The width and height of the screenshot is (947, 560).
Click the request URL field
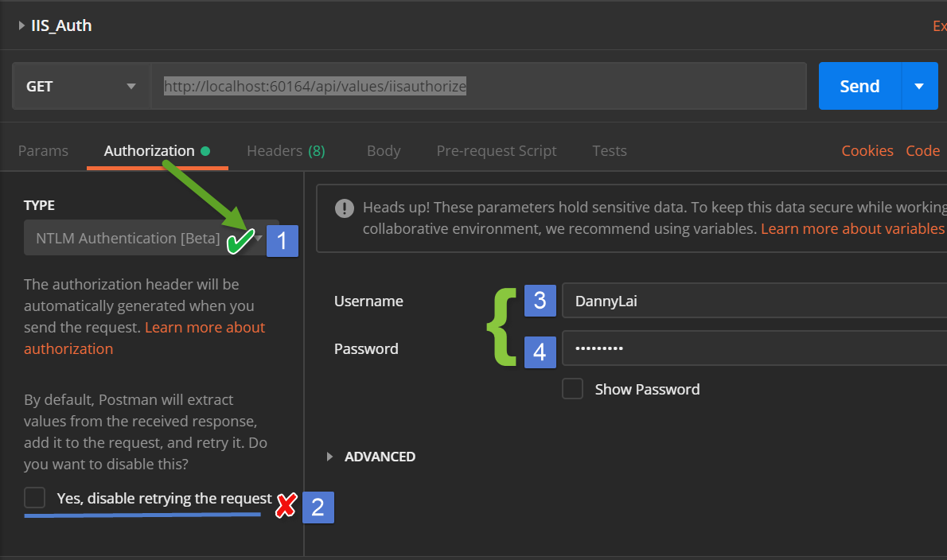[478, 86]
